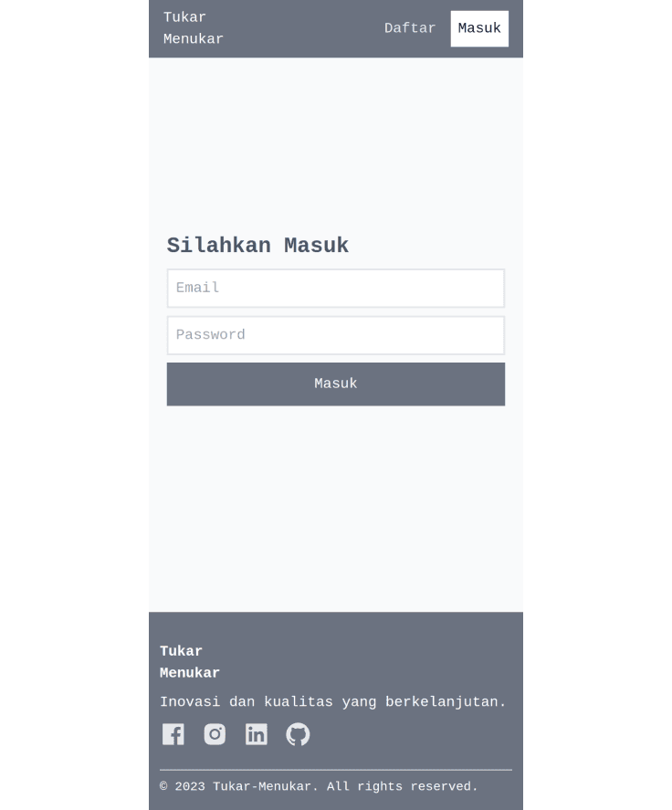The height and width of the screenshot is (810, 672).
Task: Go to the Daftar registration link
Action: (x=410, y=28)
